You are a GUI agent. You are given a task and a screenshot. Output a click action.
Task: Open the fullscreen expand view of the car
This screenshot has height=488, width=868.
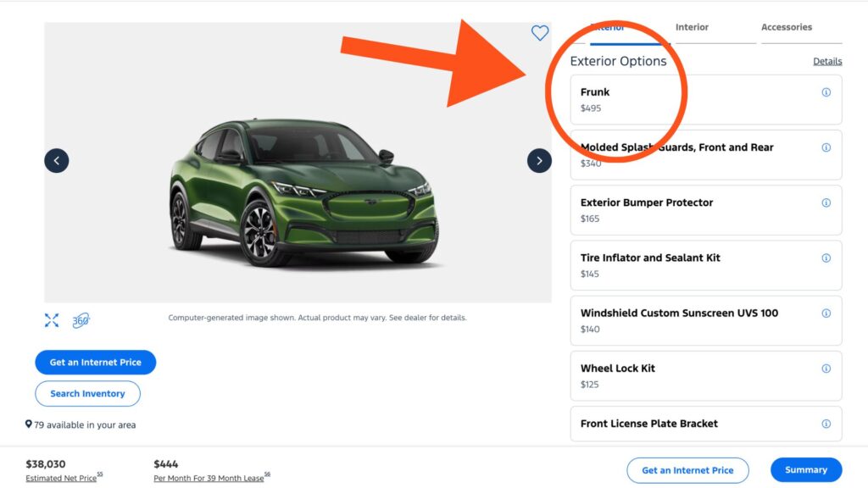tap(51, 320)
